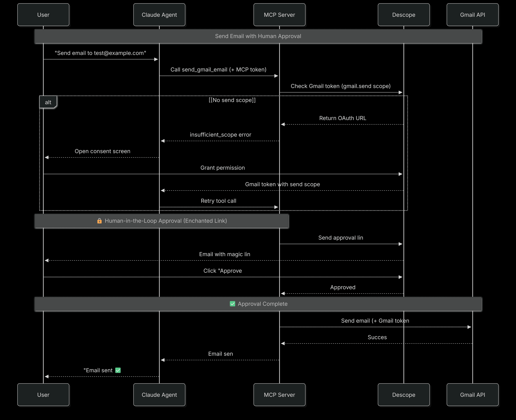Click the bottom Gmail API participant box
The width and height of the screenshot is (516, 420).
coord(473,395)
